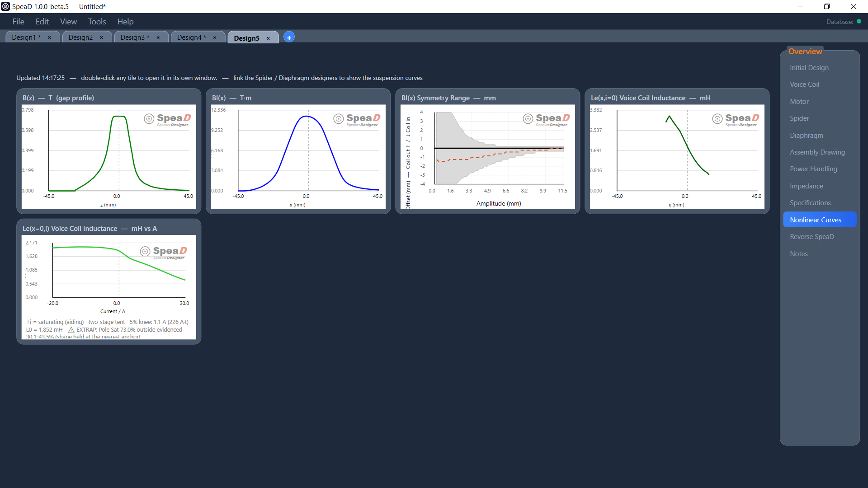Select Nonlinear Curves in sidebar

820,220
